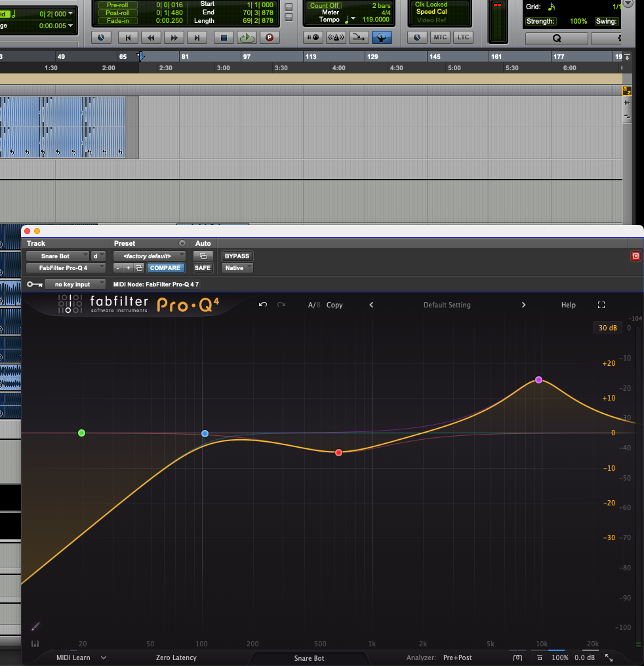Toggle the Metronome click button

pyautogui.click(x=336, y=37)
